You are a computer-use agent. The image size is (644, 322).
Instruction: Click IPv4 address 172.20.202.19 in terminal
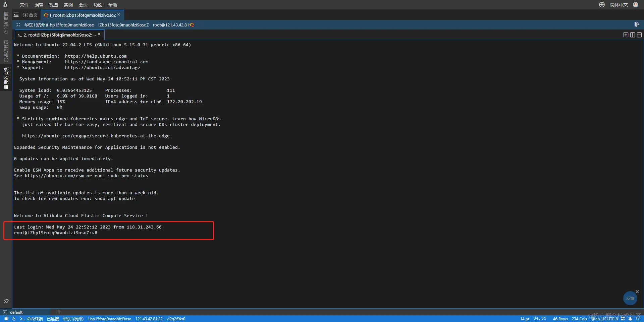[184, 102]
